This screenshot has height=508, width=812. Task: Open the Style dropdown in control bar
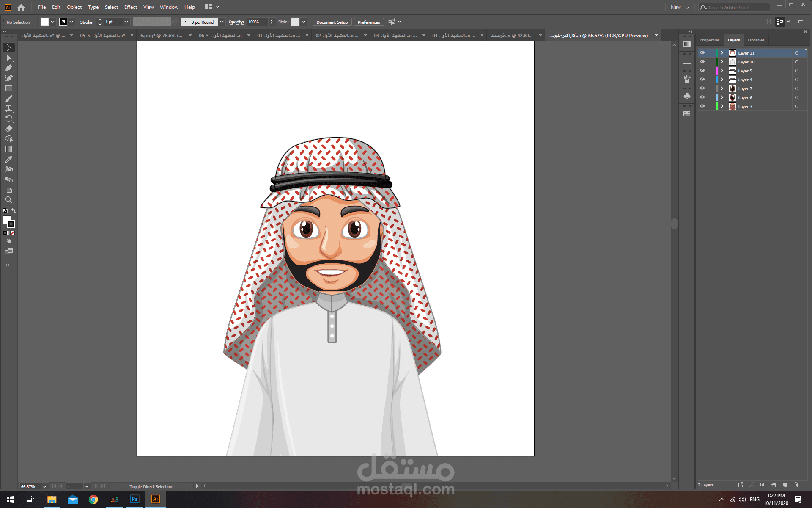(x=304, y=22)
